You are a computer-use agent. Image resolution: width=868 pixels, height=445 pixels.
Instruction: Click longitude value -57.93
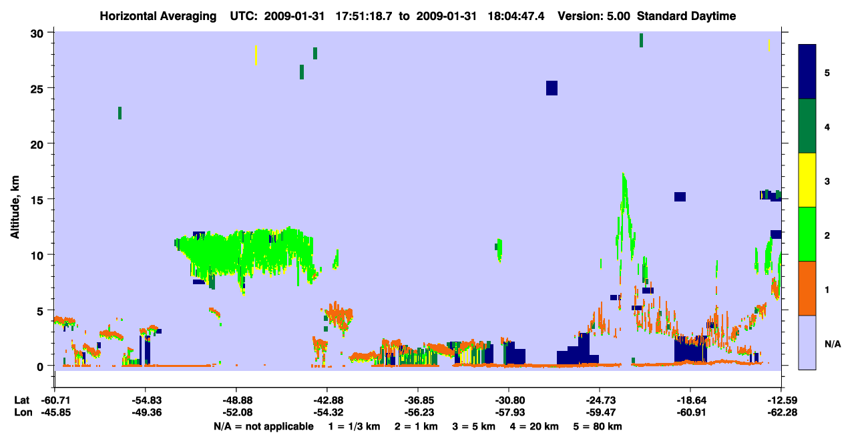(x=509, y=412)
